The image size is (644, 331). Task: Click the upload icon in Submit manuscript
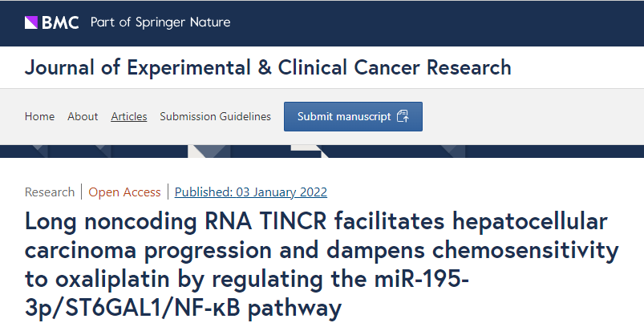pos(403,116)
